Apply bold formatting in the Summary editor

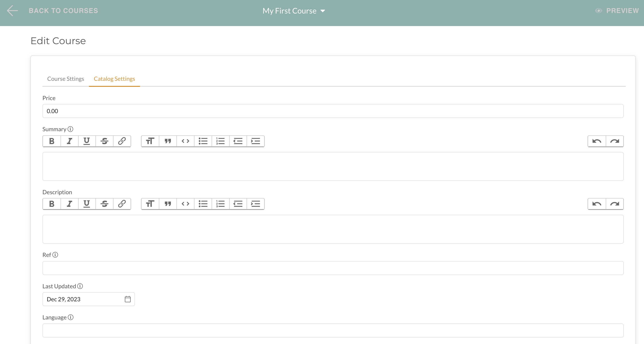pos(51,141)
